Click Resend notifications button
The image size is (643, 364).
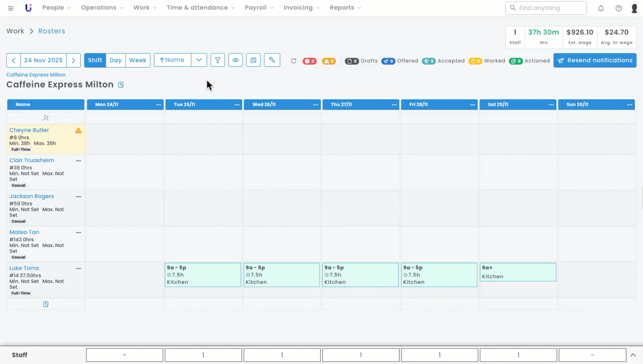[x=595, y=60]
